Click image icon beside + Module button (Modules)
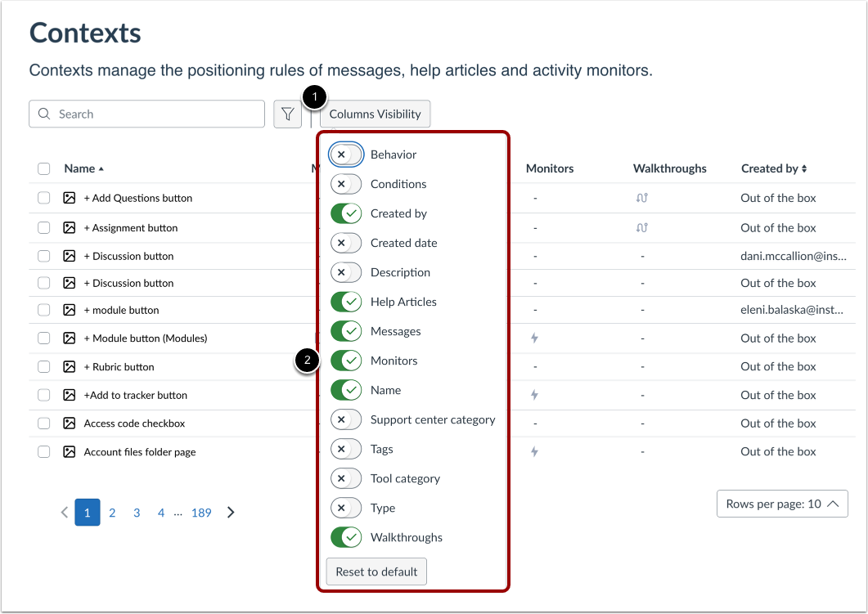This screenshot has width=868, height=614. click(70, 338)
